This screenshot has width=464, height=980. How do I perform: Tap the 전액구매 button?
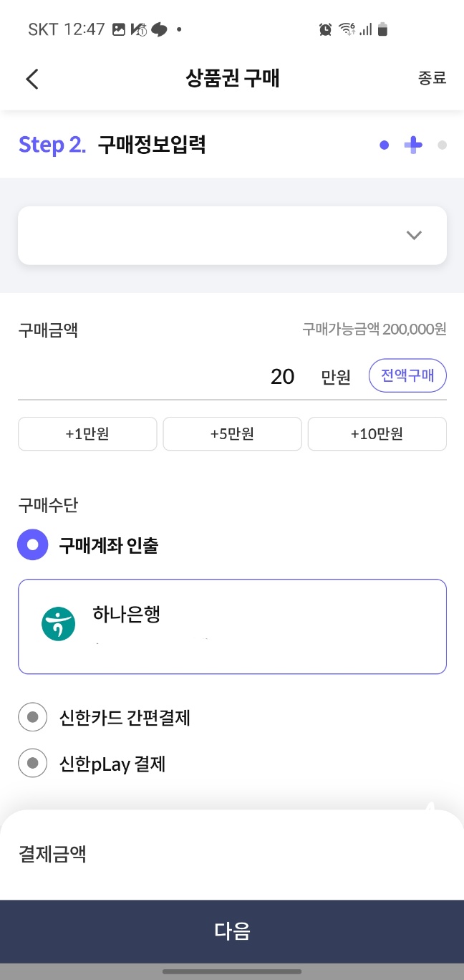(408, 376)
